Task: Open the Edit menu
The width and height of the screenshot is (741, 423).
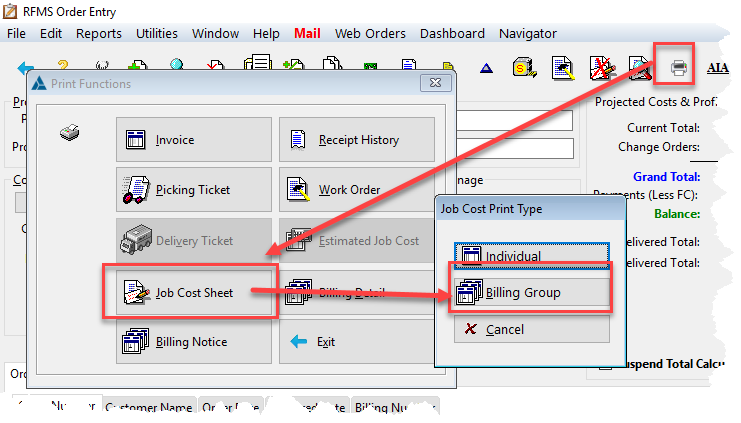Action: (51, 34)
